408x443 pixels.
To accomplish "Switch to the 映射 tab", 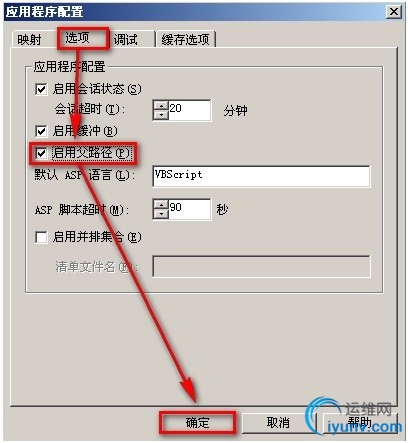I will 29,40.
